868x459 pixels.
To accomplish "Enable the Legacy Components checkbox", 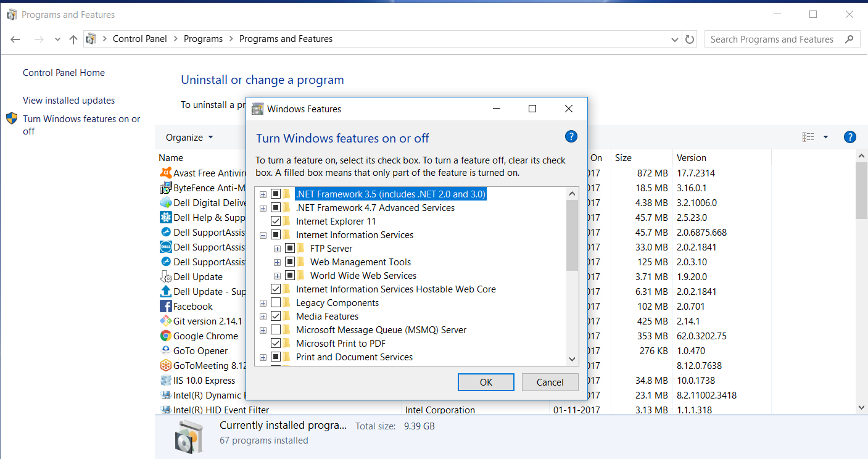I will pyautogui.click(x=276, y=303).
